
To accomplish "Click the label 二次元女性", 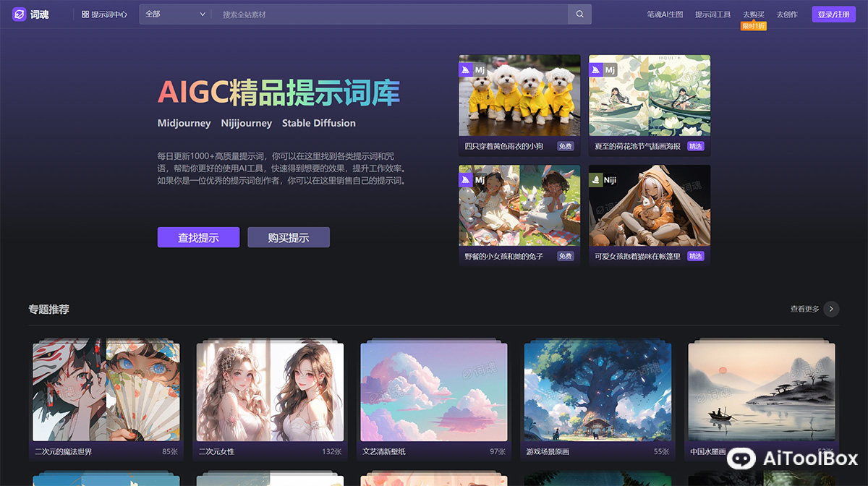I will tap(217, 452).
